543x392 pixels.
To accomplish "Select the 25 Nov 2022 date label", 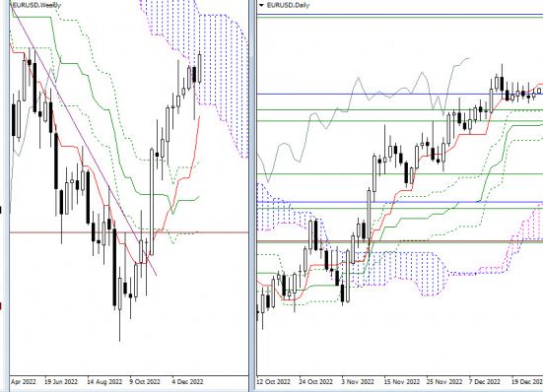I will (444, 381).
